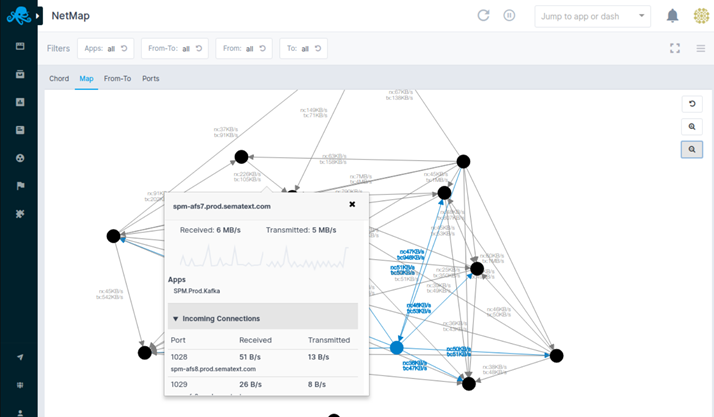This screenshot has height=417, width=714.
Task: Open the Jump to app or dash dropdown
Action: pyautogui.click(x=592, y=16)
